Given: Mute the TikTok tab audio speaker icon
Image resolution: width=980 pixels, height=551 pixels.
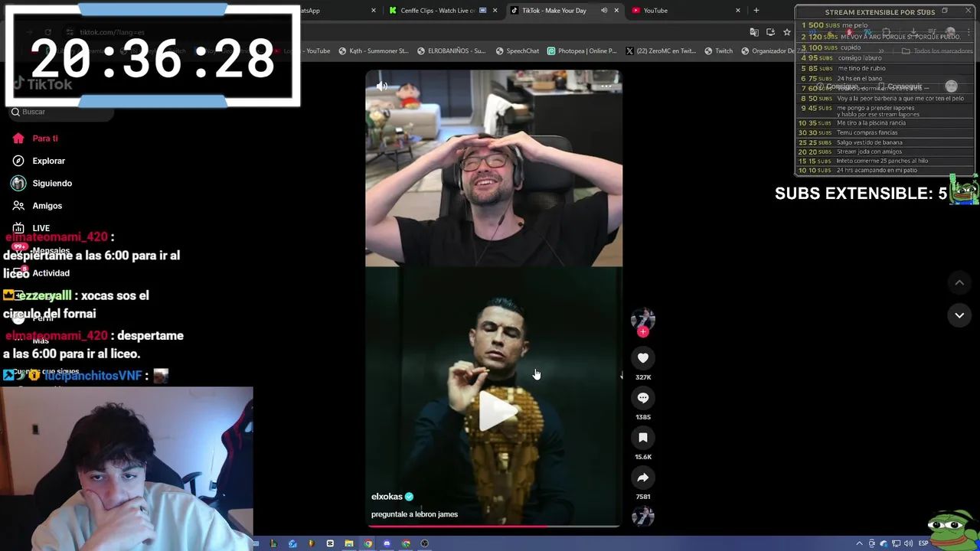Looking at the screenshot, I should 604,11.
